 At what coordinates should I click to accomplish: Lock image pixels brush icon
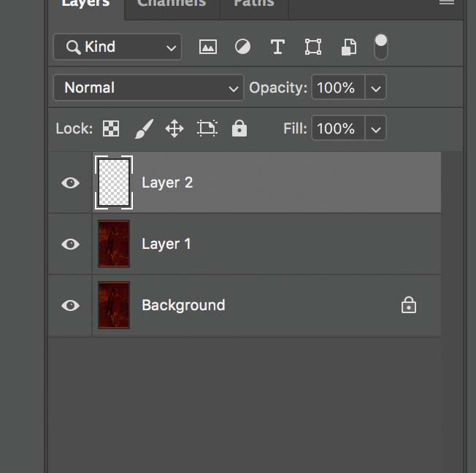coord(144,128)
